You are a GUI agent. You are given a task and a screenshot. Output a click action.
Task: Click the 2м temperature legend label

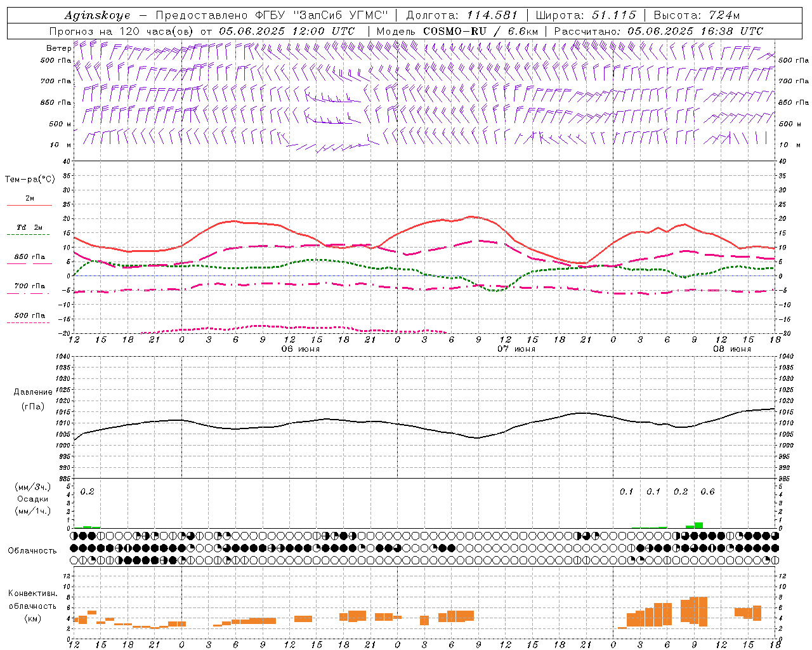coord(30,198)
